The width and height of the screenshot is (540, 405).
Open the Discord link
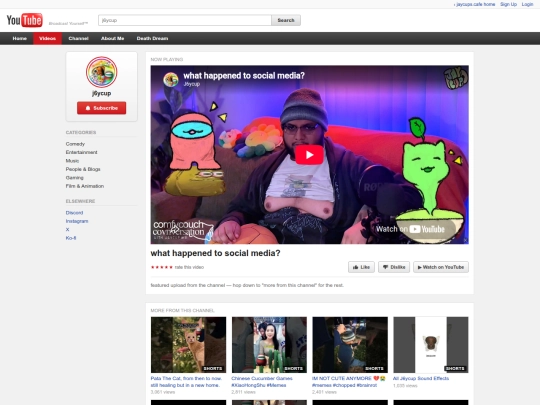tap(74, 213)
